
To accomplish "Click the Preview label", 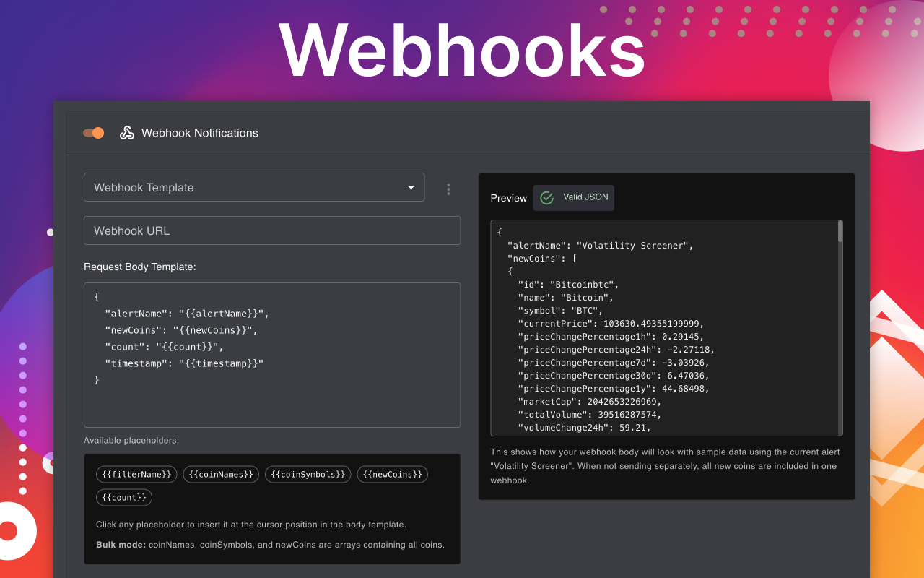I will pos(509,198).
